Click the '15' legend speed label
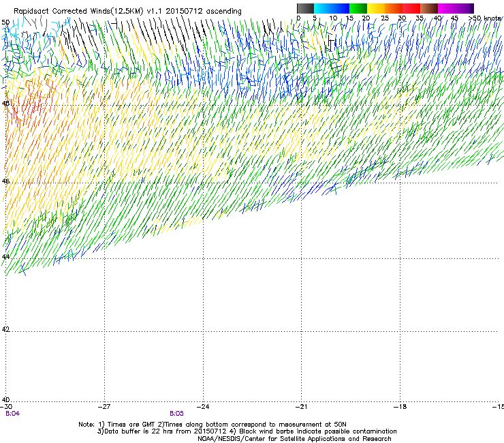Screen dimensions: 504x443 [x=349, y=18]
